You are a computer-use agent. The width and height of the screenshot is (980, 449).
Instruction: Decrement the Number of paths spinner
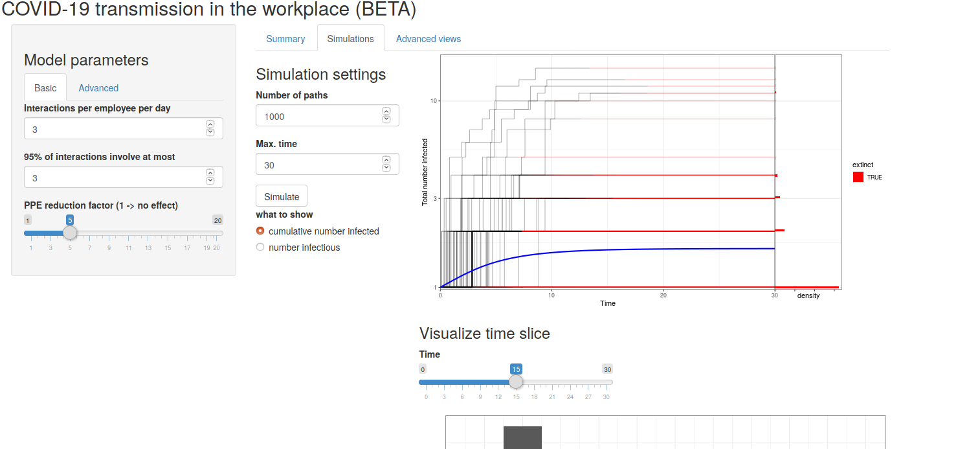pos(386,119)
